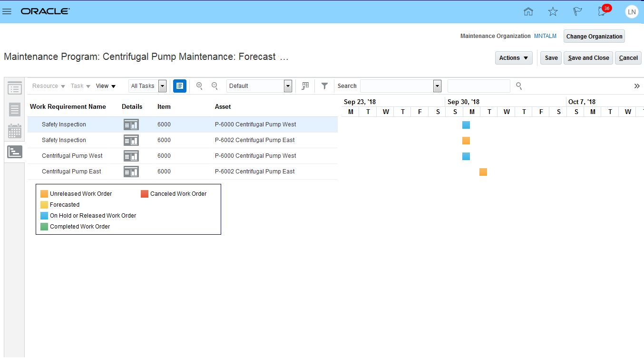The width and height of the screenshot is (644, 363).
Task: Open the Actions dropdown button
Action: coord(514,58)
